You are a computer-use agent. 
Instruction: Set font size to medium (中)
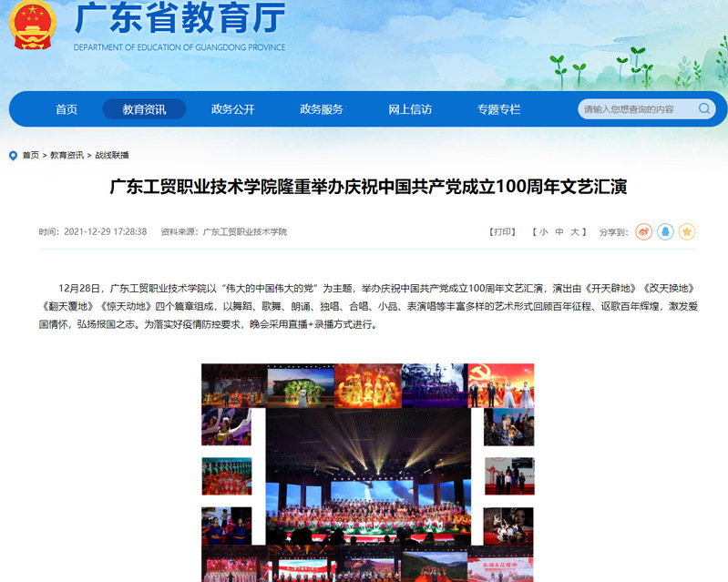[x=559, y=232]
